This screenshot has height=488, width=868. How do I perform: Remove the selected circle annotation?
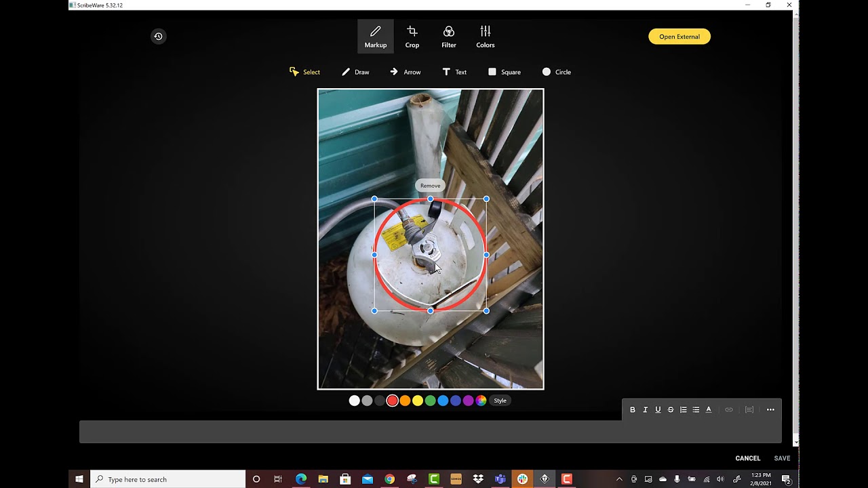click(x=430, y=186)
